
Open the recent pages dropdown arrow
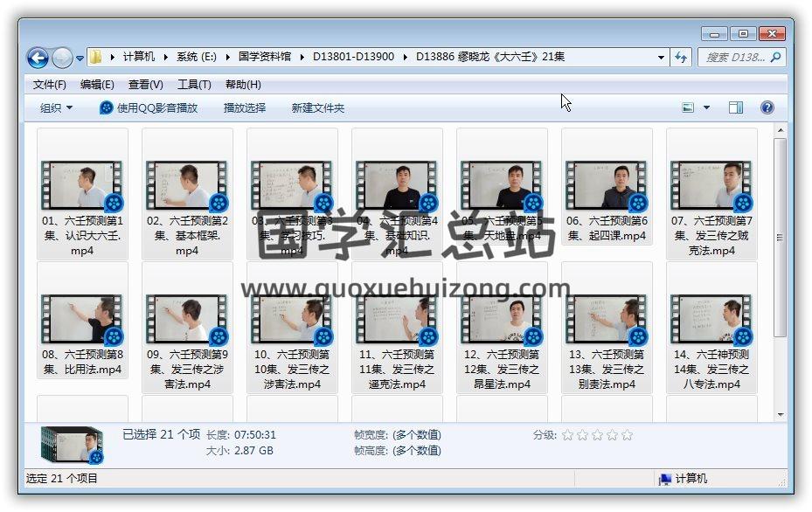[x=80, y=58]
